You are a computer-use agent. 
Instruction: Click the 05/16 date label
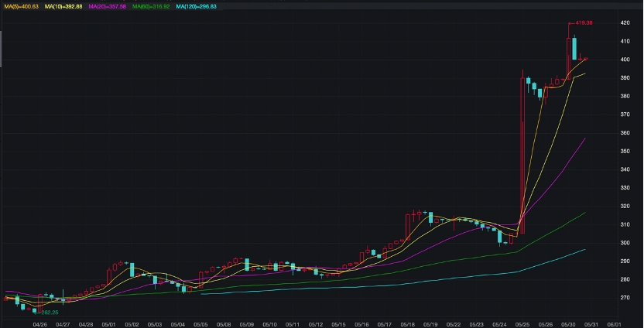click(361, 324)
